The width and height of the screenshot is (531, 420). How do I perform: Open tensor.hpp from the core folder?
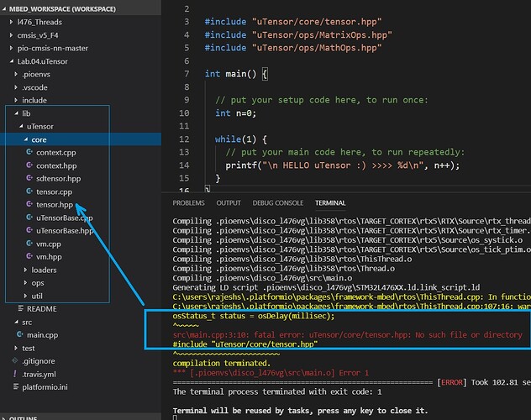(54, 205)
